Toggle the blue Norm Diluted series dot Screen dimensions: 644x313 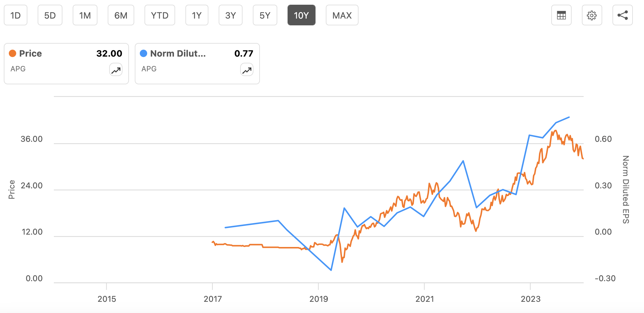coord(143,53)
